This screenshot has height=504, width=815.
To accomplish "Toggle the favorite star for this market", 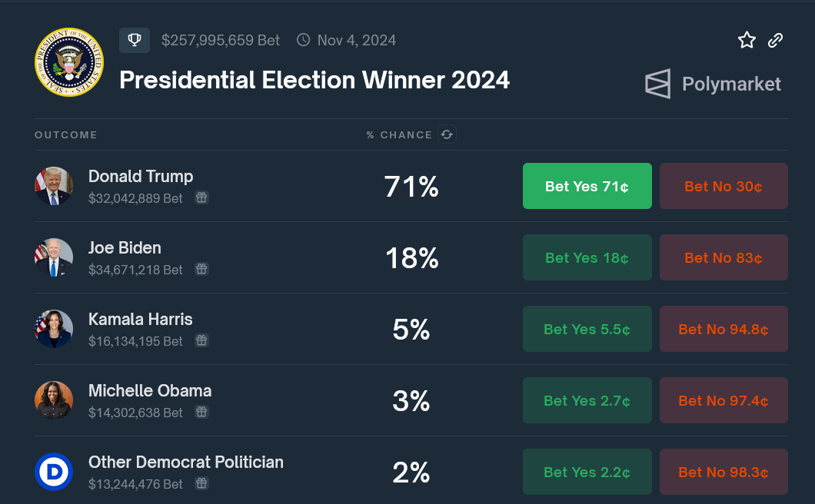I will (x=747, y=40).
